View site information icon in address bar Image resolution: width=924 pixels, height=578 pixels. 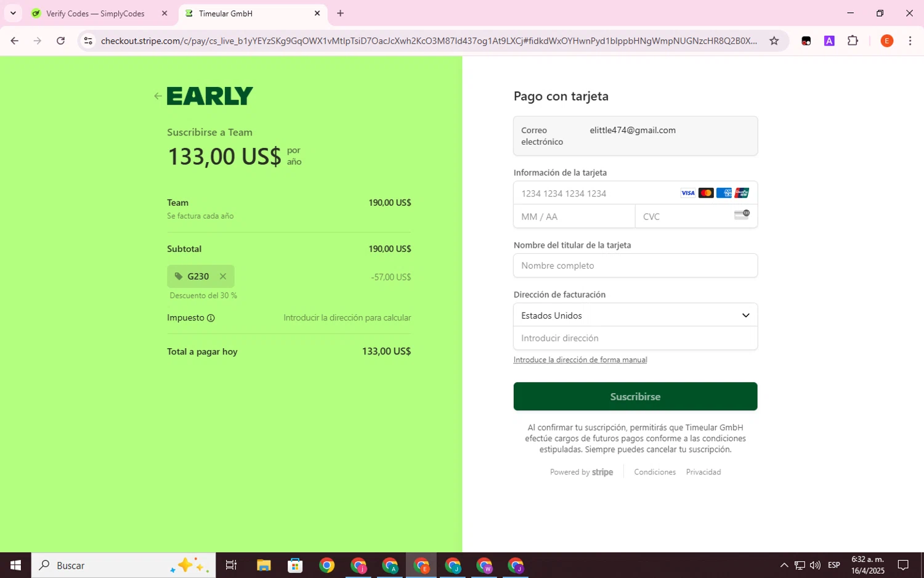[x=88, y=41]
